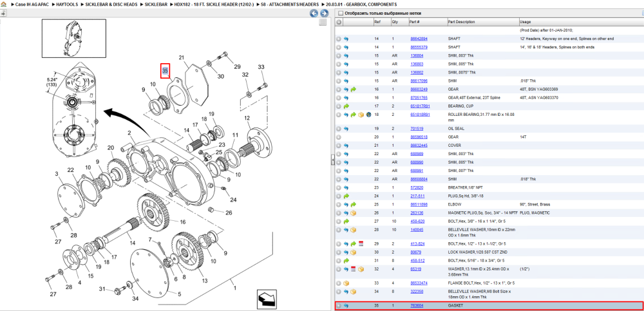Select the 'ELBOW' description text

(x=454, y=204)
